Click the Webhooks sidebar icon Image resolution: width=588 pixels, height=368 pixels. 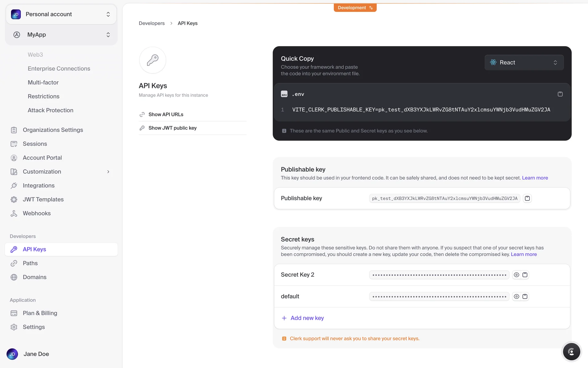point(14,213)
